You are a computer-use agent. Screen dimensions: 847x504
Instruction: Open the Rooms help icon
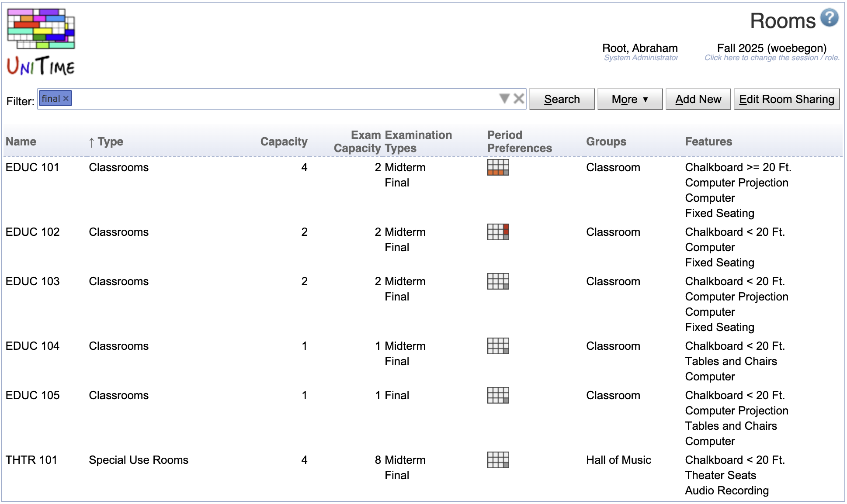(x=829, y=18)
